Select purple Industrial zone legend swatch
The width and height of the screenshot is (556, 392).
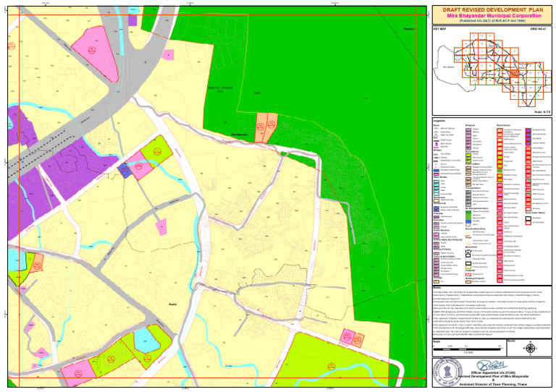436,217
